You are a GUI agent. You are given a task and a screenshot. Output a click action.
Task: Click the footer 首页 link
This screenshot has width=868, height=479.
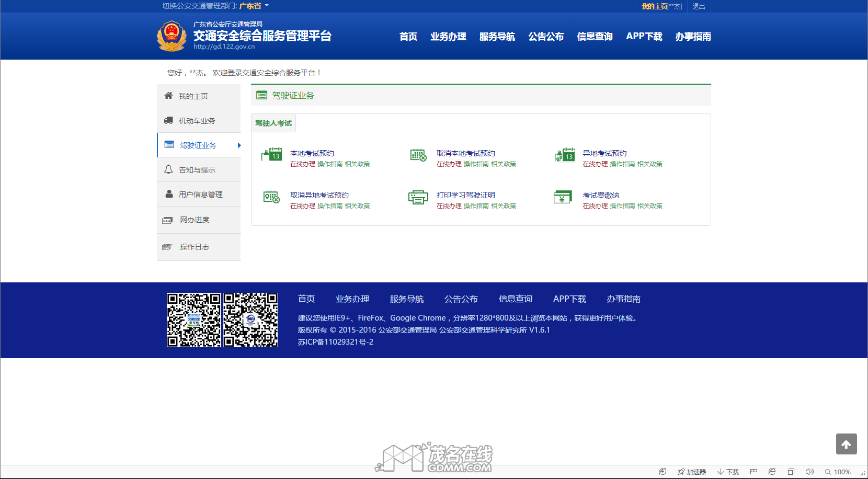[306, 299]
